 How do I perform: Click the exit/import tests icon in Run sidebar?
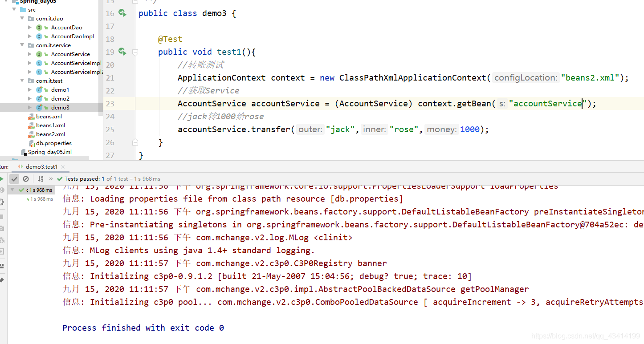pyautogui.click(x=2, y=251)
